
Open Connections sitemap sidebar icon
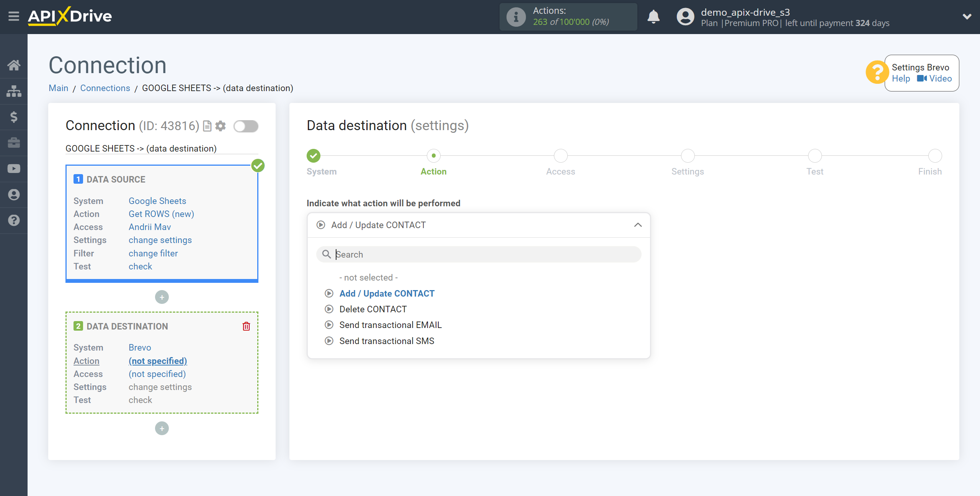(14, 91)
